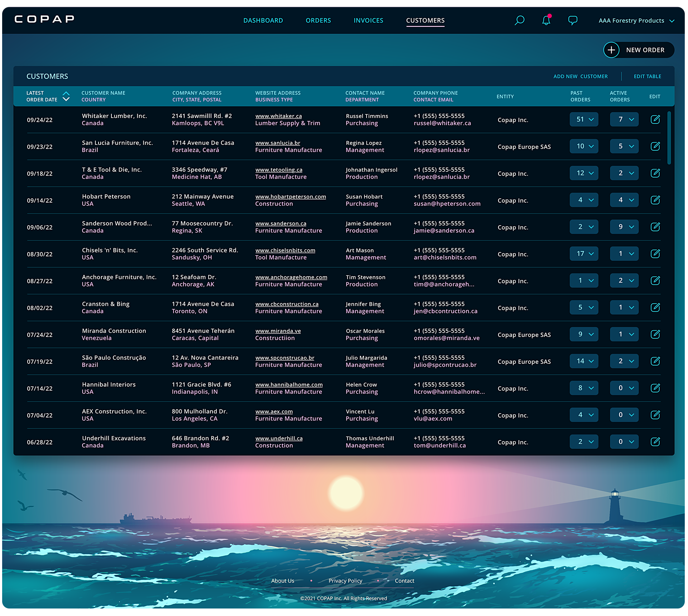Select the Customers tab
Image resolution: width=688 pixels, height=616 pixels.
click(x=425, y=21)
